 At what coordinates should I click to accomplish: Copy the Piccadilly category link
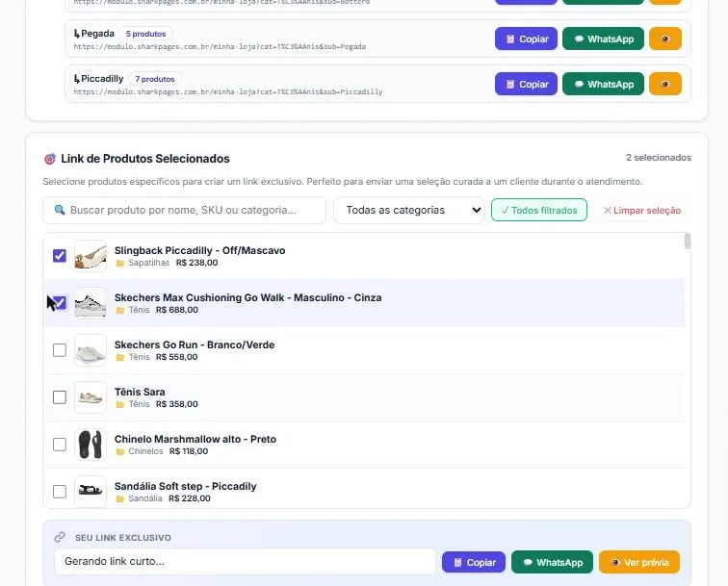tap(526, 84)
